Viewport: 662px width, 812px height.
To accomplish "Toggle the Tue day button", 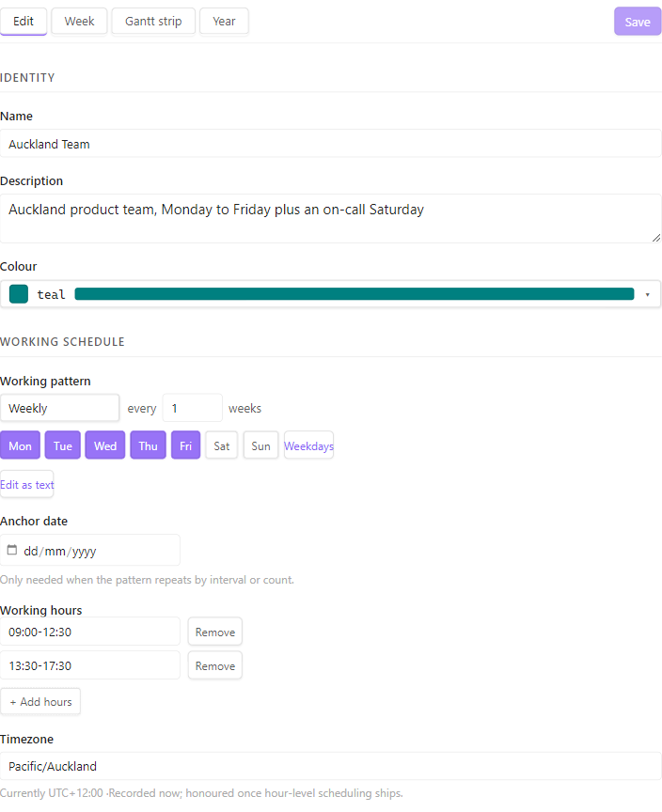I will (63, 445).
